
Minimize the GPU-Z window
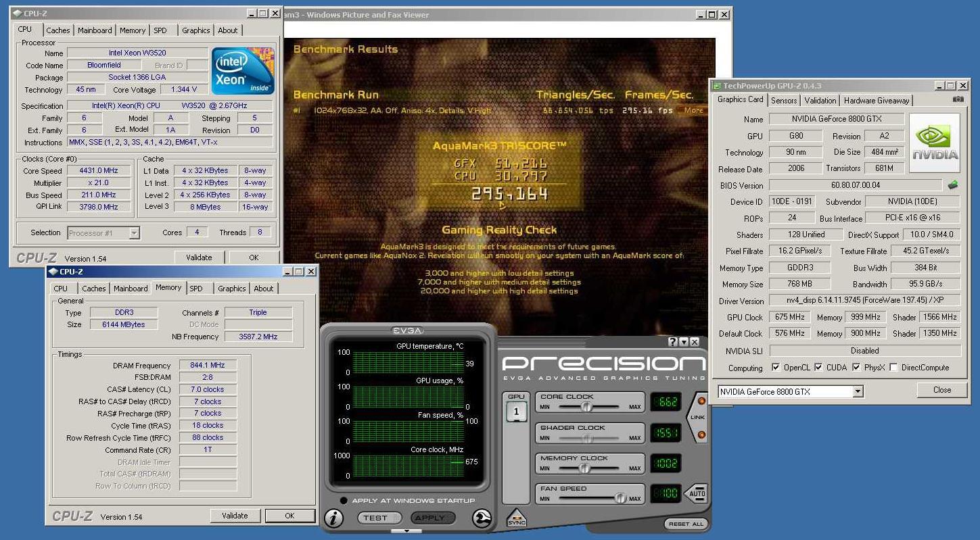(x=939, y=86)
